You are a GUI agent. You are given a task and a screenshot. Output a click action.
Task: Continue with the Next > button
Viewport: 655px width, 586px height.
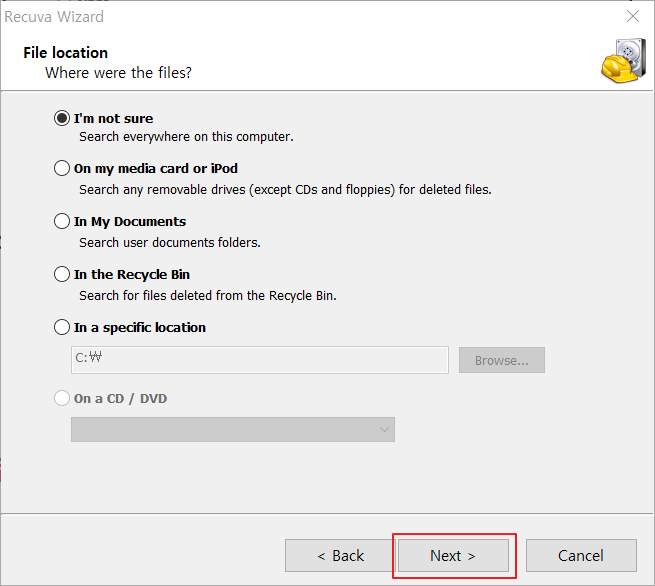click(x=453, y=556)
